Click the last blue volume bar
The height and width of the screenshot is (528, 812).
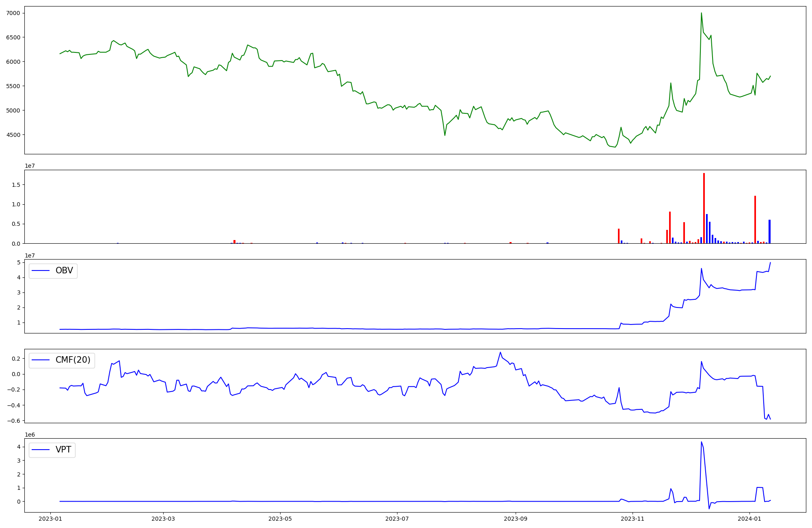click(769, 232)
